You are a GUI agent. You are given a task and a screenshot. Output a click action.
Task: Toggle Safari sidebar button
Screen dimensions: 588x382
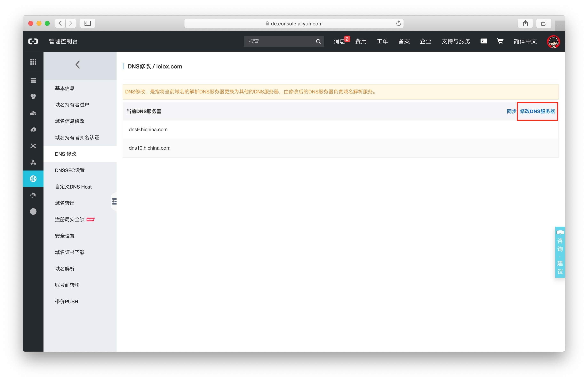coord(87,23)
